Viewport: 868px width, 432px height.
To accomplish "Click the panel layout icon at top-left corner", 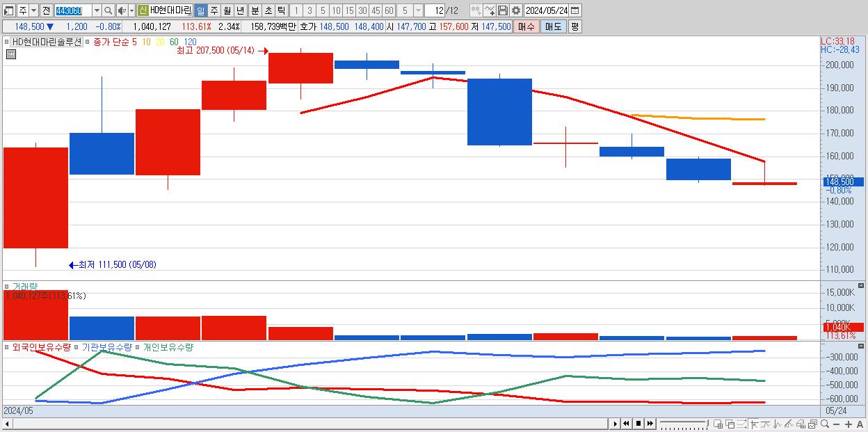I will (8, 11).
